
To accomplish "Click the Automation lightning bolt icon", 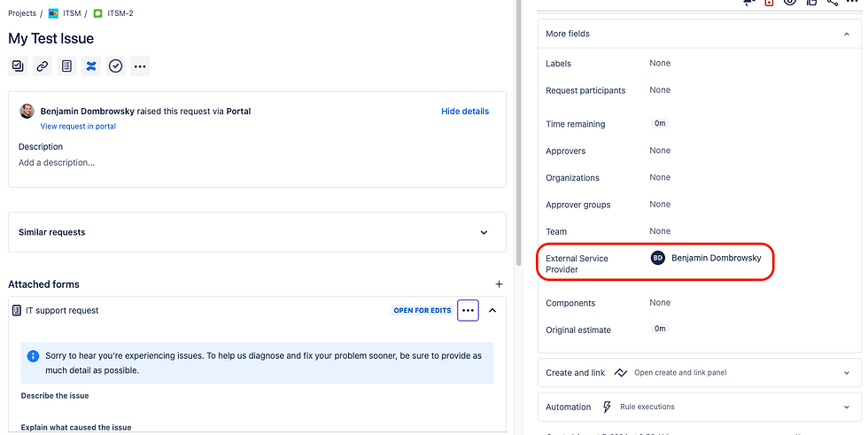I will pos(607,407).
